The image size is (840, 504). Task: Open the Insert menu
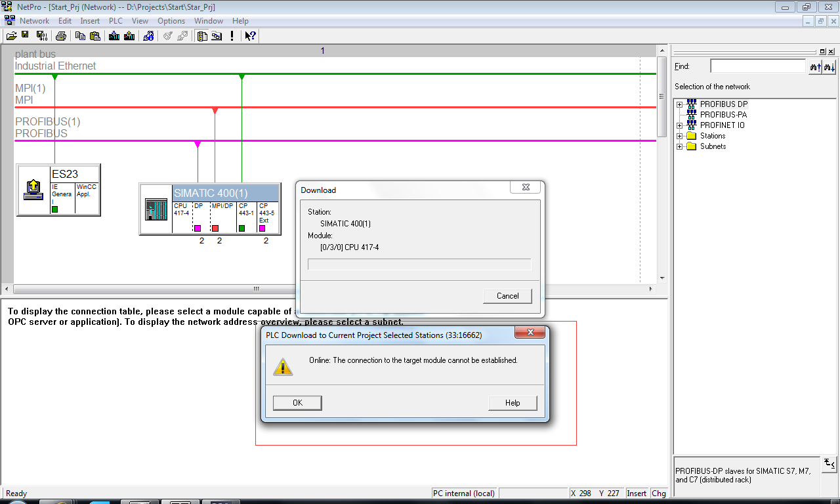[90, 21]
